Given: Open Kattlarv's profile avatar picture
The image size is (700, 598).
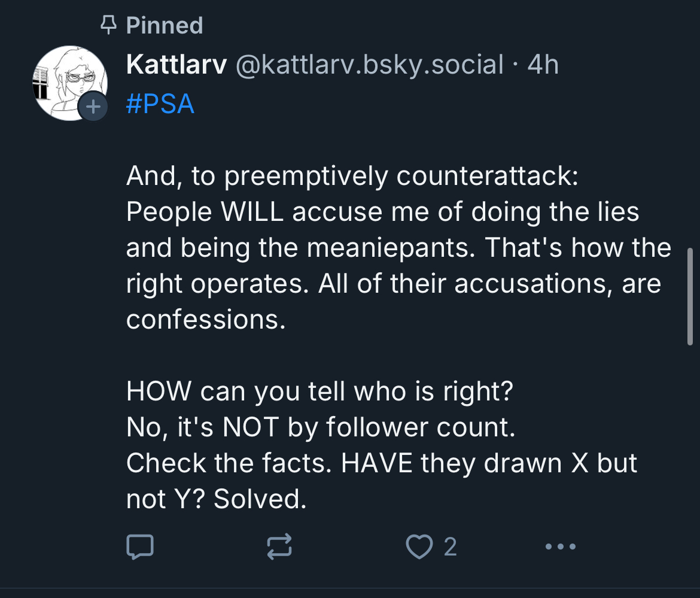Looking at the screenshot, I should 67,81.
